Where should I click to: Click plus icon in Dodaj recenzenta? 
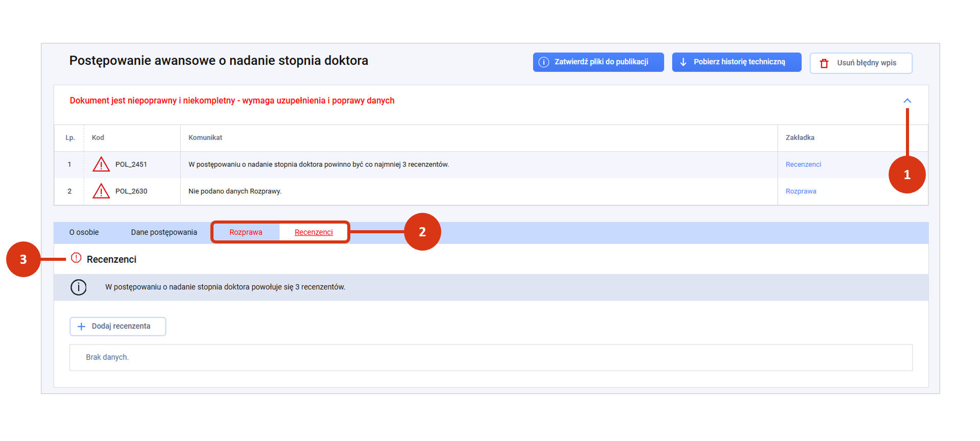click(81, 327)
